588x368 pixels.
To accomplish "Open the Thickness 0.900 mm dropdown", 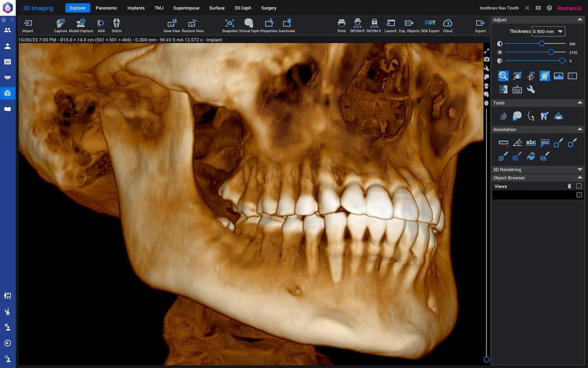I will pos(548,32).
